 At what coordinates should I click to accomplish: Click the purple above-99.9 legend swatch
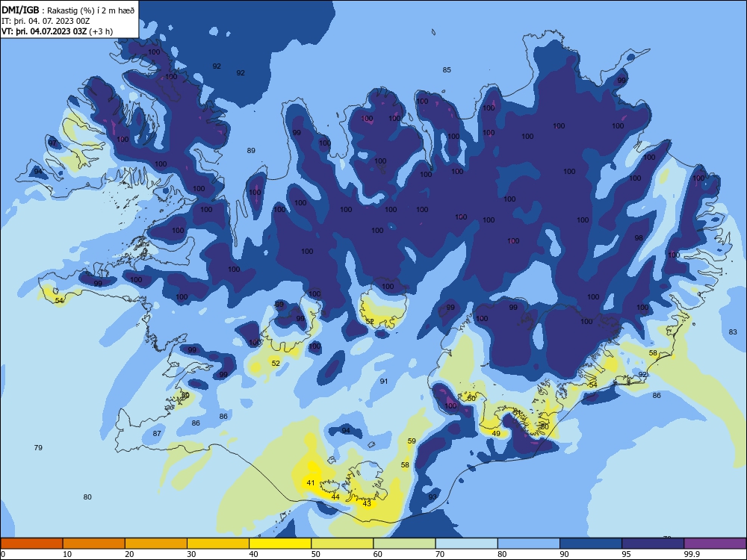[715, 544]
